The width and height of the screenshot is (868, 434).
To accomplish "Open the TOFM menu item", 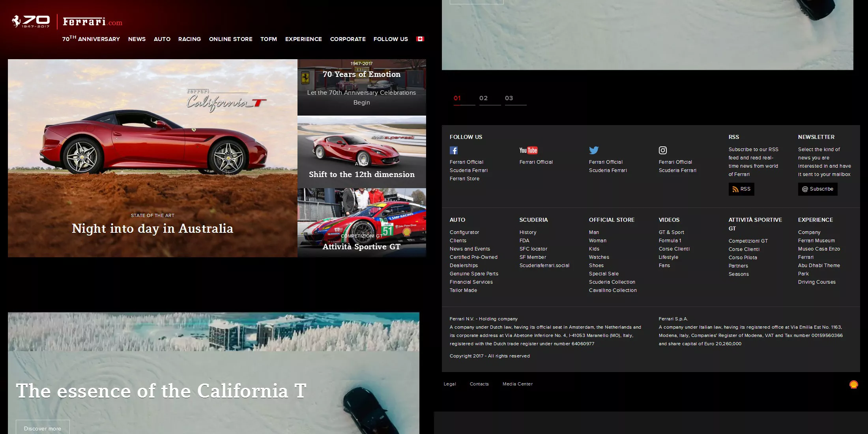I will 269,39.
